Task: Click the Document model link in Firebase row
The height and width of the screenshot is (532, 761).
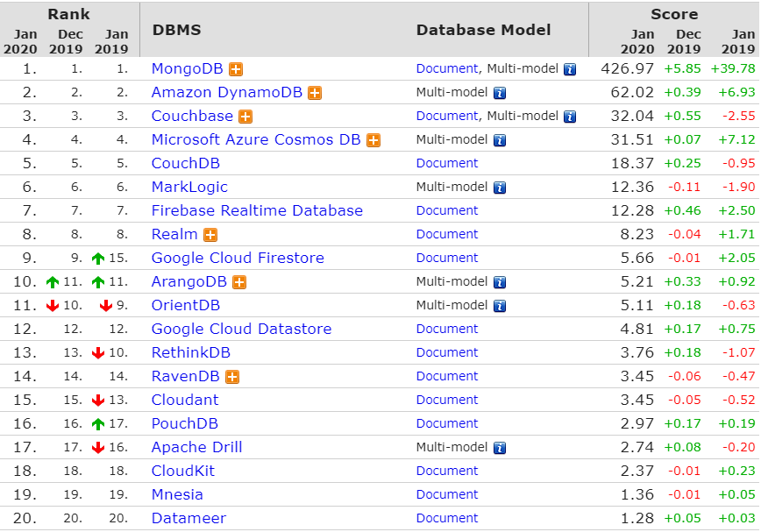Action: pos(447,210)
